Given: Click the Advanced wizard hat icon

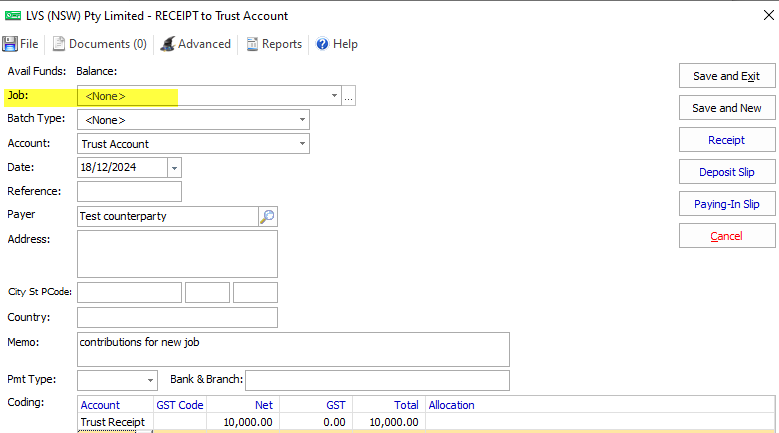Looking at the screenshot, I should point(168,44).
